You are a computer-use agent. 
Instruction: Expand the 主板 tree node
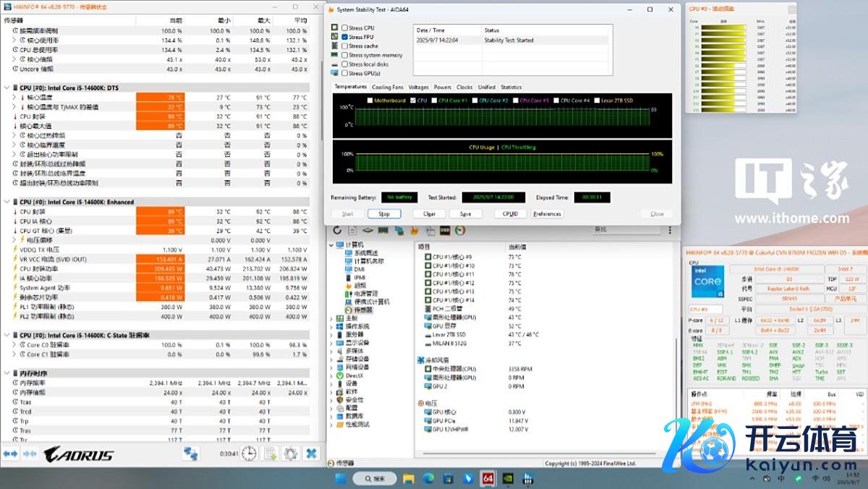point(333,318)
